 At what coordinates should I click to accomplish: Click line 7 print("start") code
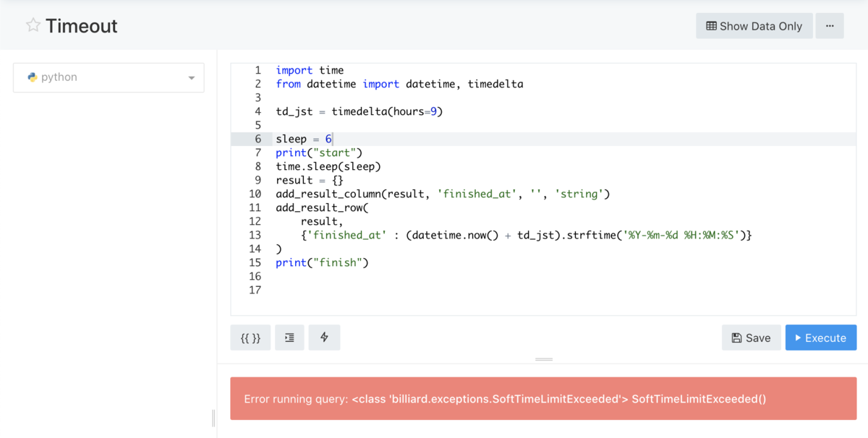point(319,153)
